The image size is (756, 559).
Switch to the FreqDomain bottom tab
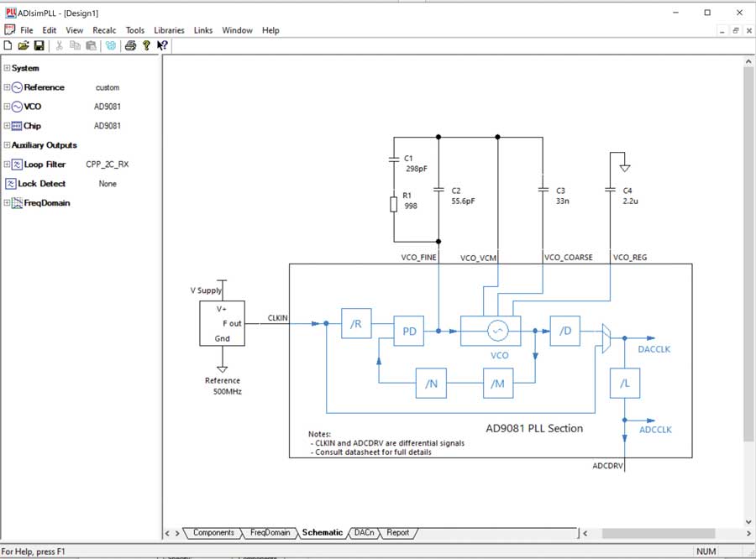270,532
